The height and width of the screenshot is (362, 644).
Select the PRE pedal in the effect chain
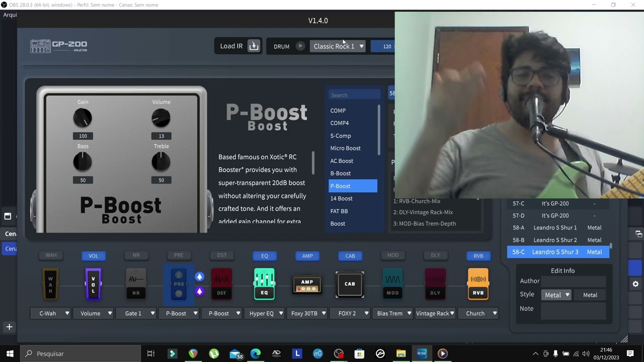(x=179, y=284)
